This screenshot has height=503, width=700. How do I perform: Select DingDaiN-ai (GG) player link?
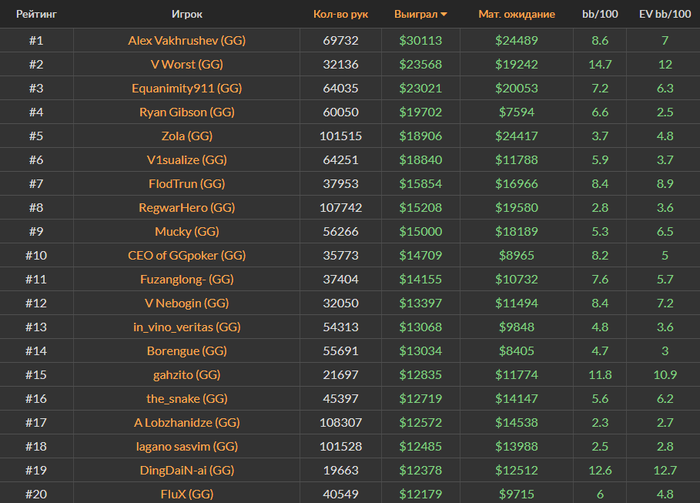tap(187, 470)
